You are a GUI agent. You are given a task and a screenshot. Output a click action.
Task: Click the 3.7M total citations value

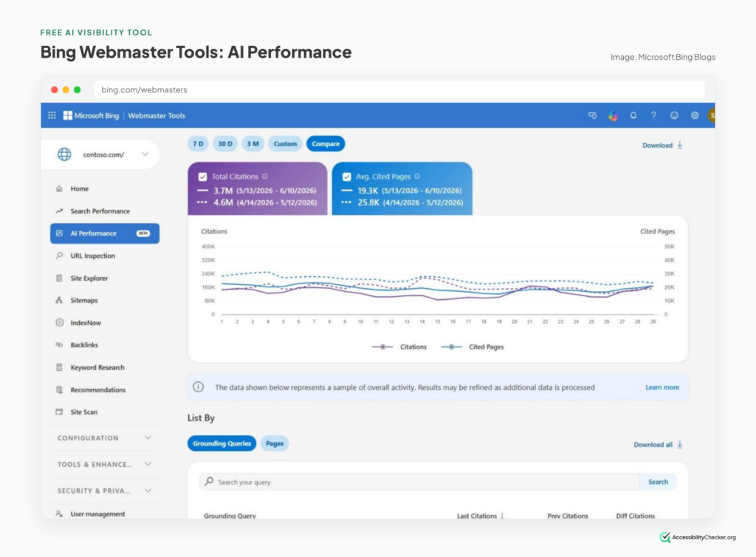(223, 191)
